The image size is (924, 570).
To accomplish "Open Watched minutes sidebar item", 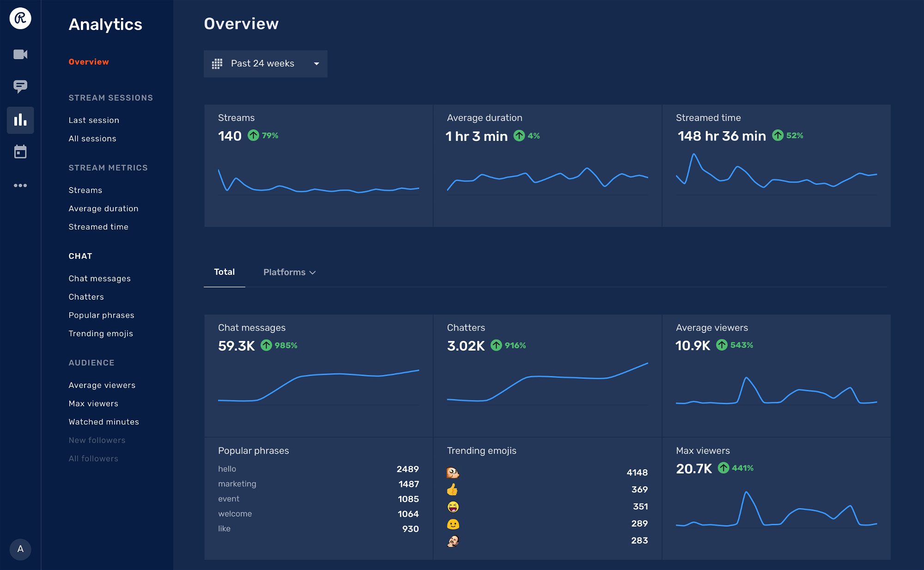I will (103, 422).
